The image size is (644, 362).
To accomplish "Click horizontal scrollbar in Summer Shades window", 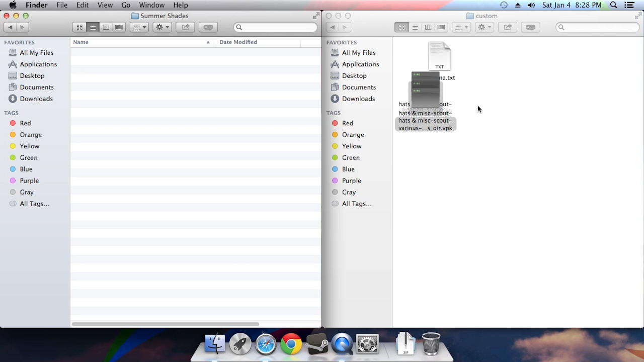I will (x=165, y=324).
